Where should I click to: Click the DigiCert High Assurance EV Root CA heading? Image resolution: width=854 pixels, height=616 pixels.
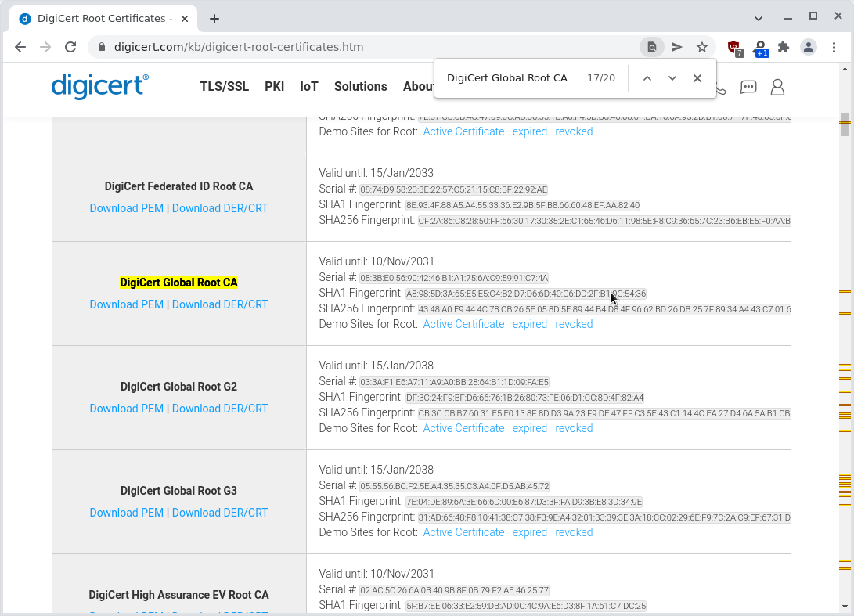[178, 595]
